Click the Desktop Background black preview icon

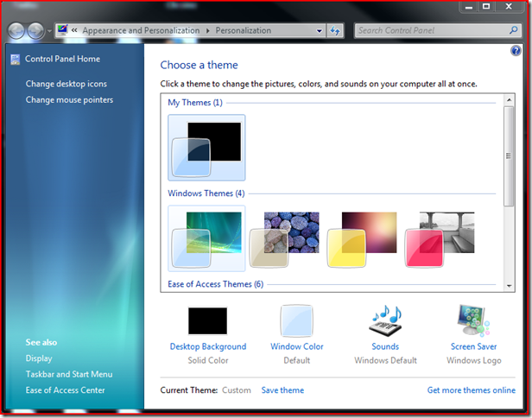(207, 321)
